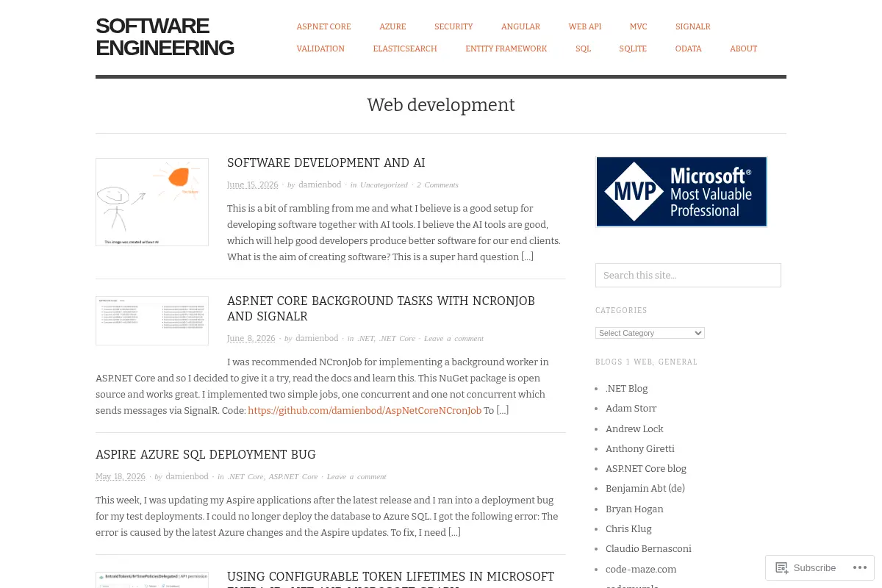Open the SQL menu item
Image resolution: width=882 pixels, height=588 pixels.
tap(583, 49)
